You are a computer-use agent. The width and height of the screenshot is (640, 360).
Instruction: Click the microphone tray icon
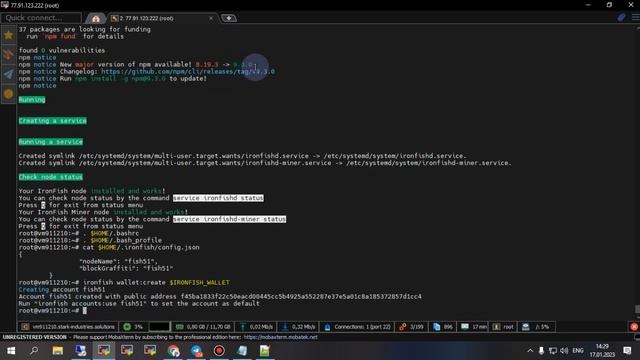[x=541, y=351]
